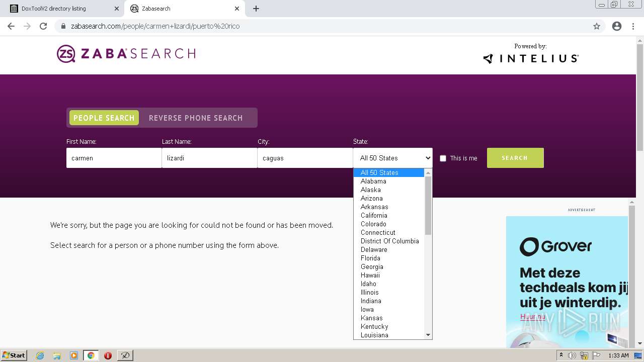Select Alabama from the state list
This screenshot has width=644, height=362.
coord(389,181)
